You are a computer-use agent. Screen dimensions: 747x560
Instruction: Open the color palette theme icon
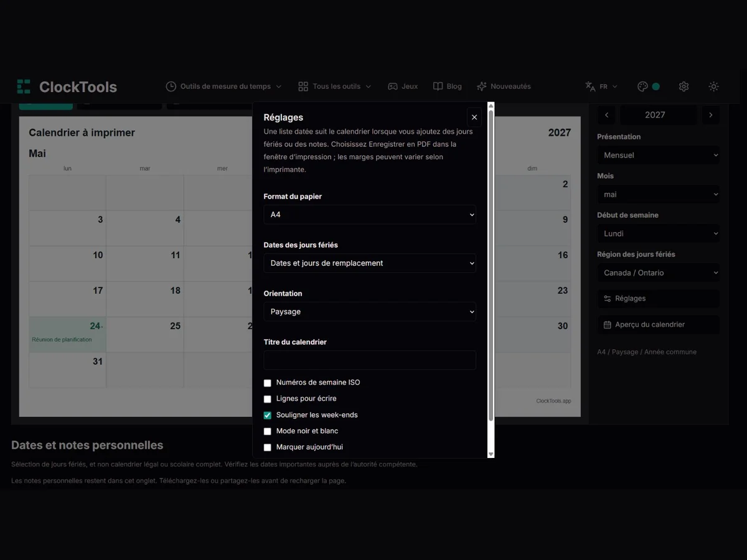(643, 86)
